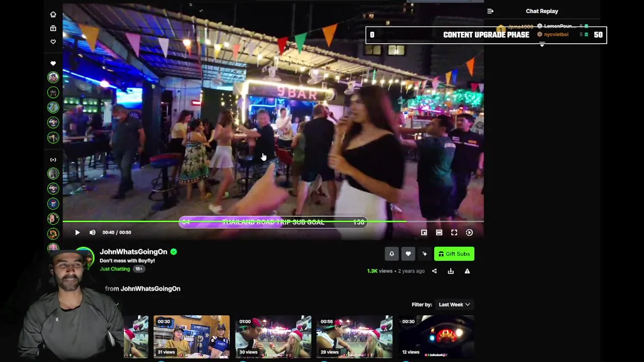
Task: Open the 01:00 clip with 30 views
Action: click(x=273, y=337)
